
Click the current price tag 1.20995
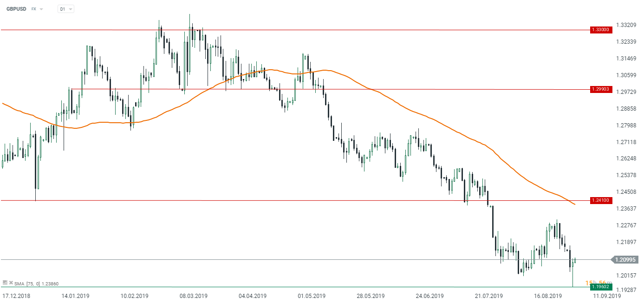click(625, 259)
